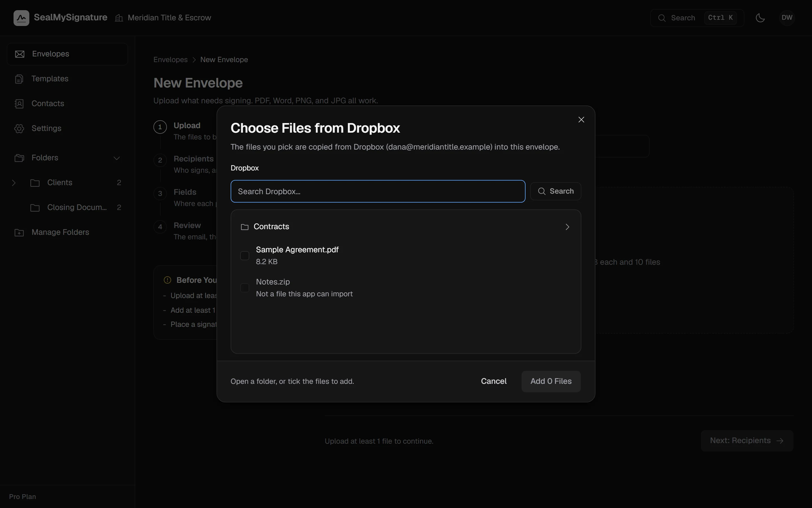The image size is (812, 508).
Task: Click the Upload step 1 circle
Action: [x=160, y=127]
